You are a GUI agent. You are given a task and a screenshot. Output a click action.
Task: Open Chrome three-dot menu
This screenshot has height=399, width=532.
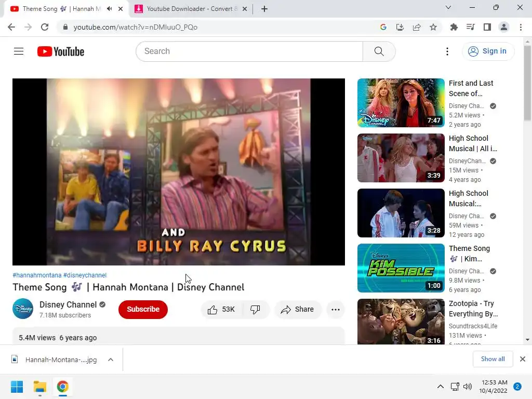point(521,27)
